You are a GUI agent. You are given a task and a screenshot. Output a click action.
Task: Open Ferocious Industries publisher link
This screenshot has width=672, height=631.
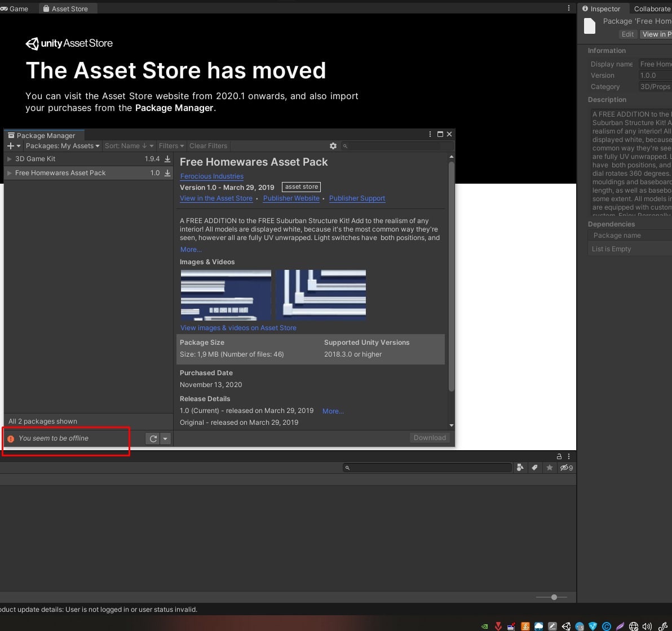click(212, 176)
